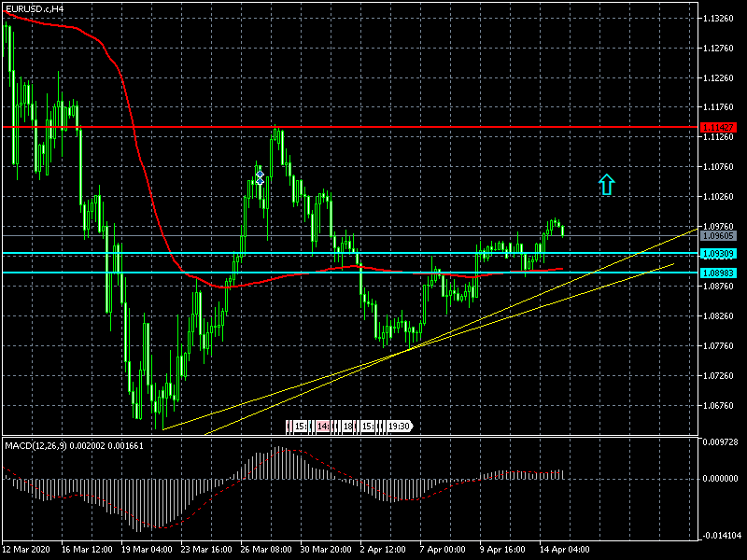The image size is (747, 560).
Task: Click the 26 Mar 08:00 time label
Action: [x=266, y=550]
